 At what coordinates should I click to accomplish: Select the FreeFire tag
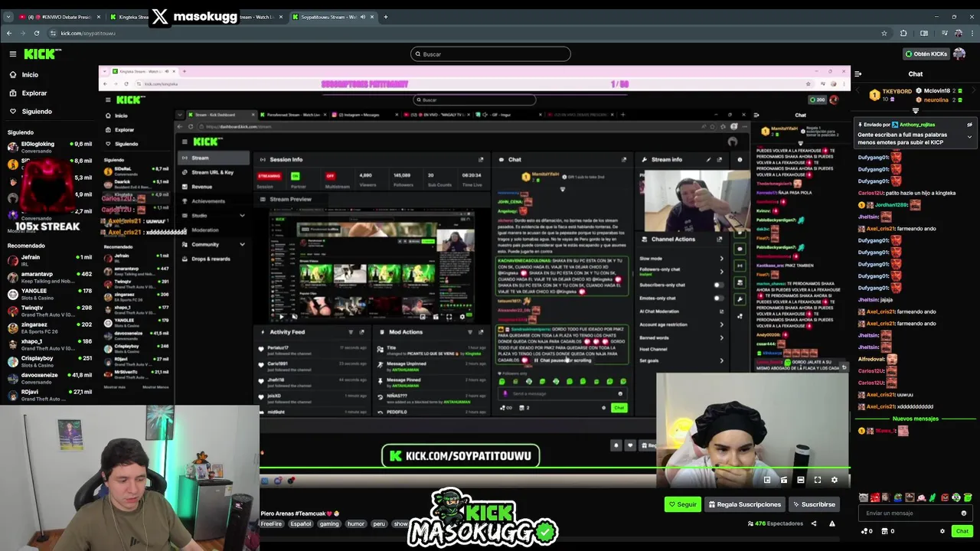271,524
